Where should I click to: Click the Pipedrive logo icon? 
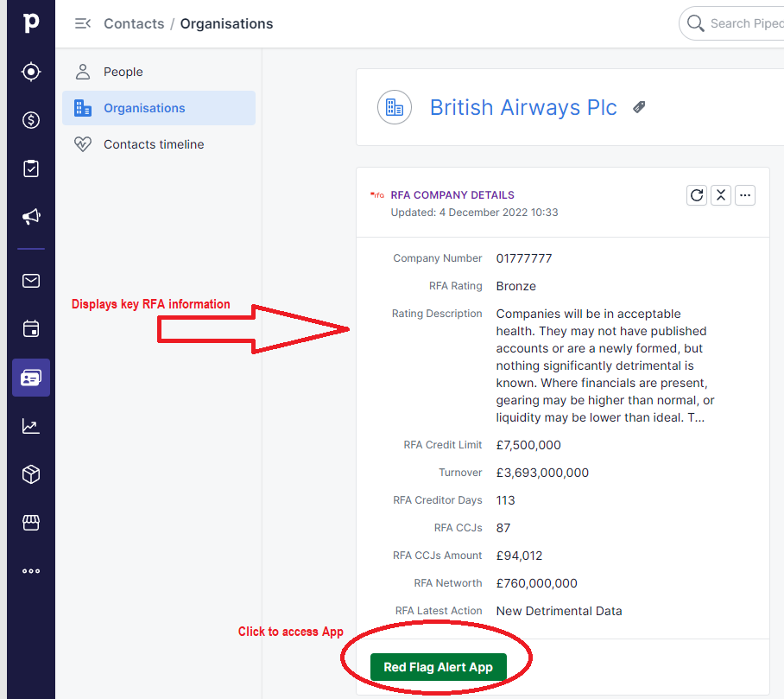[31, 22]
